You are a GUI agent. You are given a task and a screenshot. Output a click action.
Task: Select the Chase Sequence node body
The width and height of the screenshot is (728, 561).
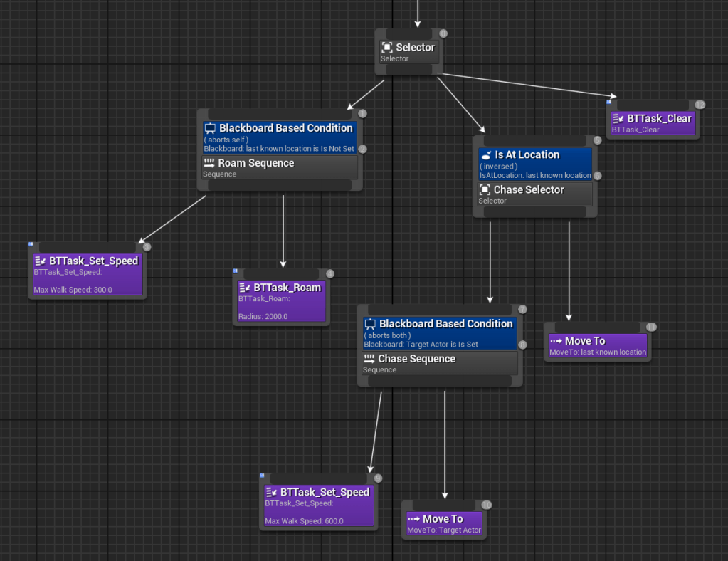[439, 363]
